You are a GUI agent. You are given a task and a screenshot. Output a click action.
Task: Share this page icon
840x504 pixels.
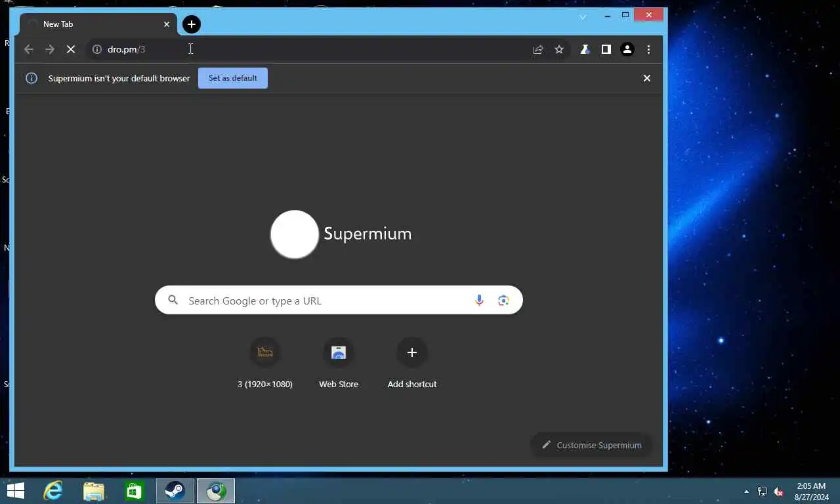[x=538, y=49]
